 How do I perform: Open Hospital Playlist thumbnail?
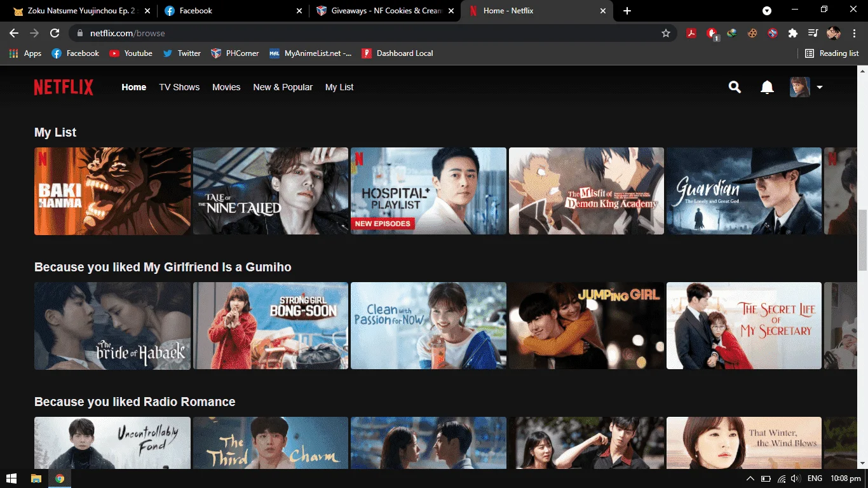[x=428, y=191]
